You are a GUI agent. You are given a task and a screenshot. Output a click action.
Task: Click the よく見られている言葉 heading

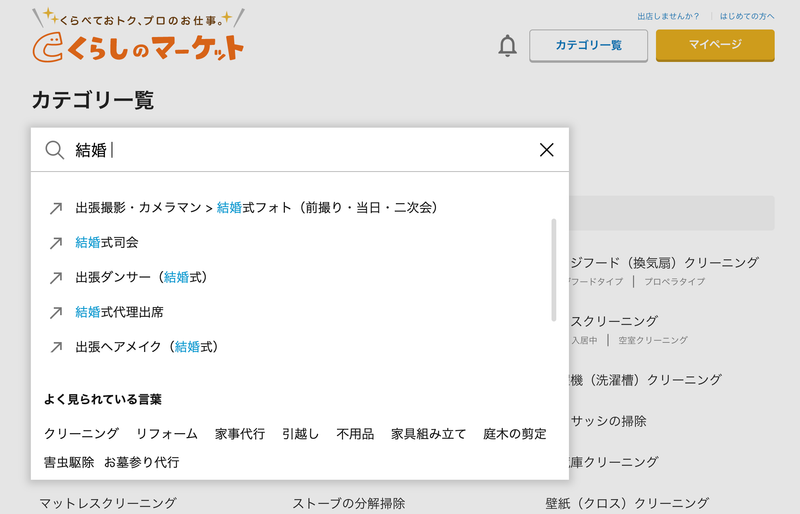(103, 399)
